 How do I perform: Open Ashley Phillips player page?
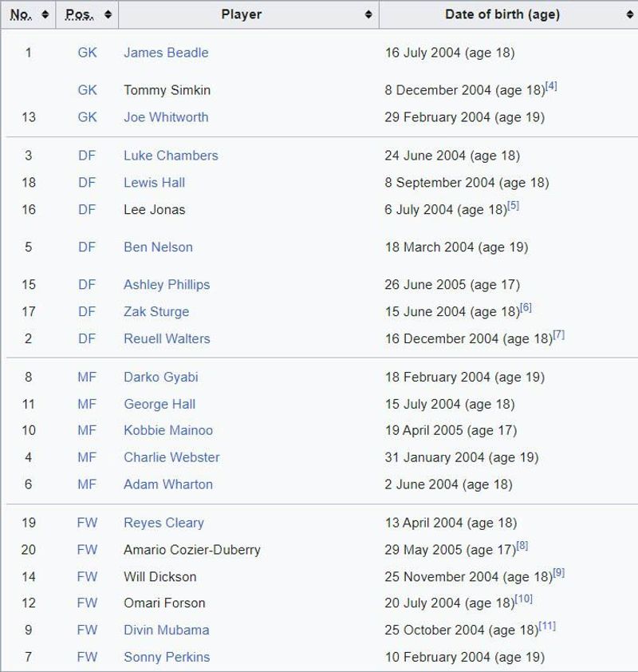(167, 285)
